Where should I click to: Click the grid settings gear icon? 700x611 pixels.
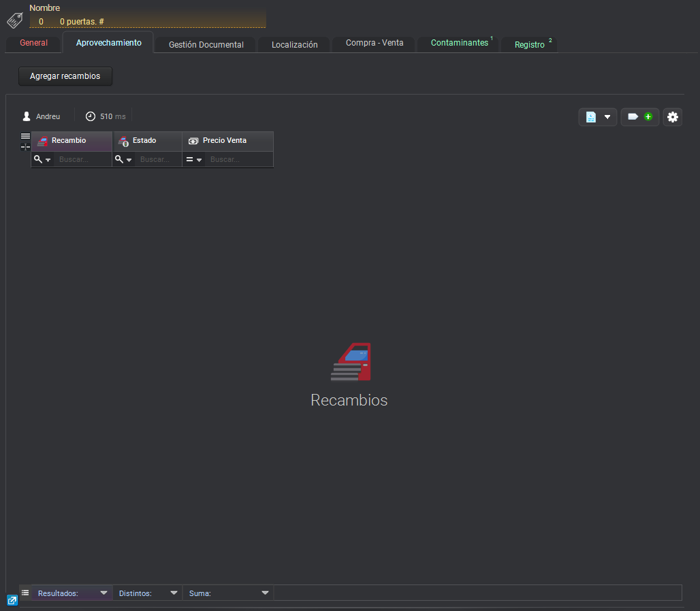point(672,117)
